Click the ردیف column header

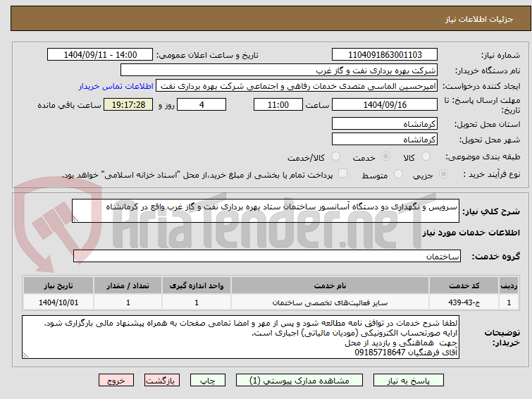click(x=509, y=286)
